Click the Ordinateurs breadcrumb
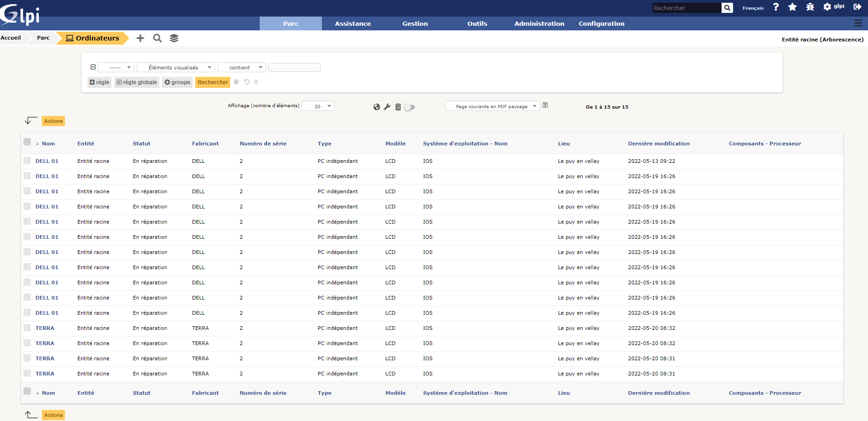 (93, 38)
